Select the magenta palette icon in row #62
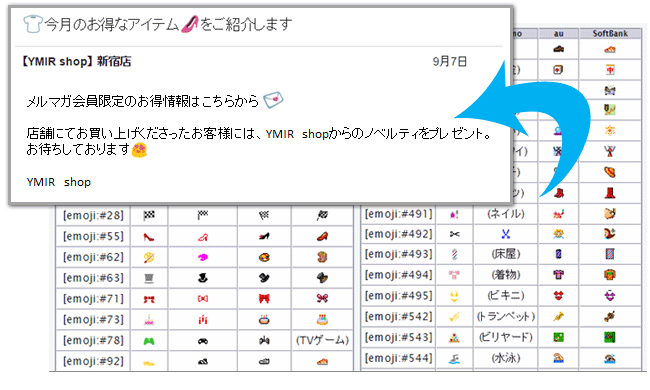This screenshot has width=650, height=390. point(203,257)
